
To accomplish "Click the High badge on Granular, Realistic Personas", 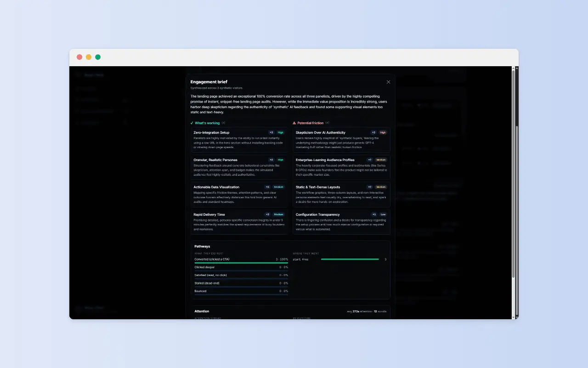I will (x=281, y=160).
